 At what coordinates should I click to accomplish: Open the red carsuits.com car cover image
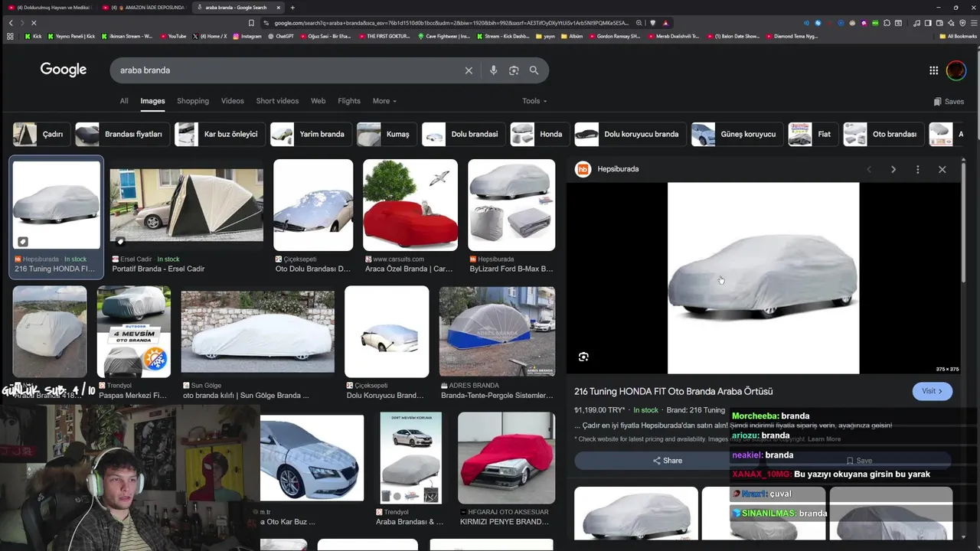pos(410,205)
